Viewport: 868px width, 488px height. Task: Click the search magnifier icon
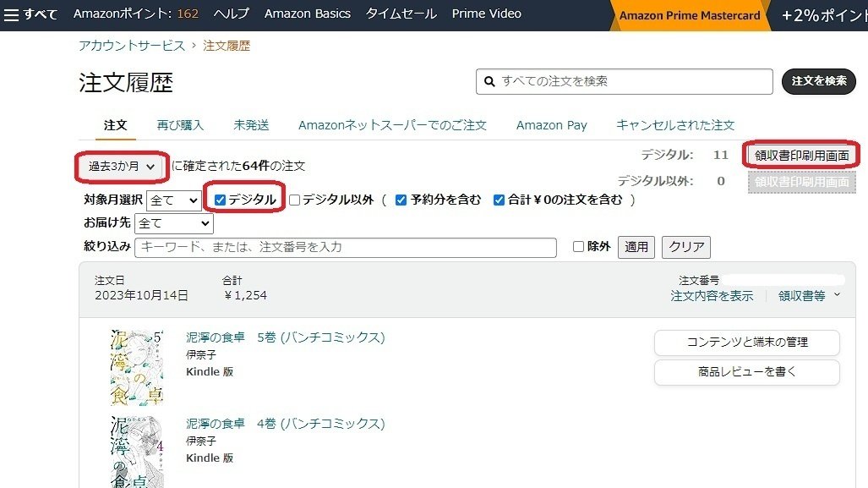[x=489, y=81]
